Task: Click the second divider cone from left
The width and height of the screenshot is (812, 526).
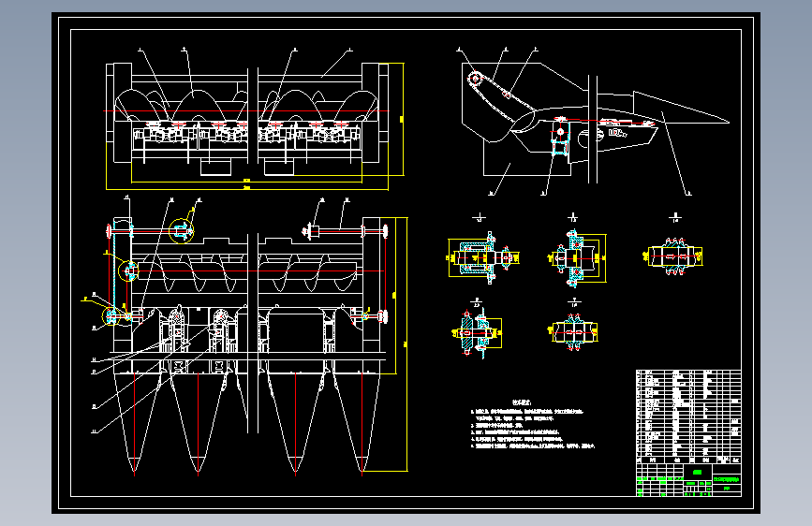Action: click(198, 422)
